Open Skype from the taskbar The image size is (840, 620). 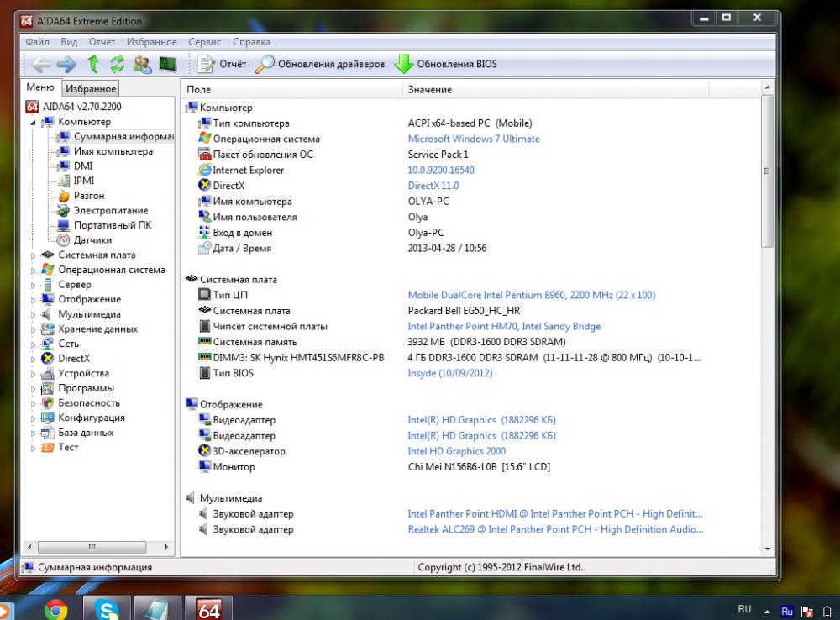[x=106, y=607]
